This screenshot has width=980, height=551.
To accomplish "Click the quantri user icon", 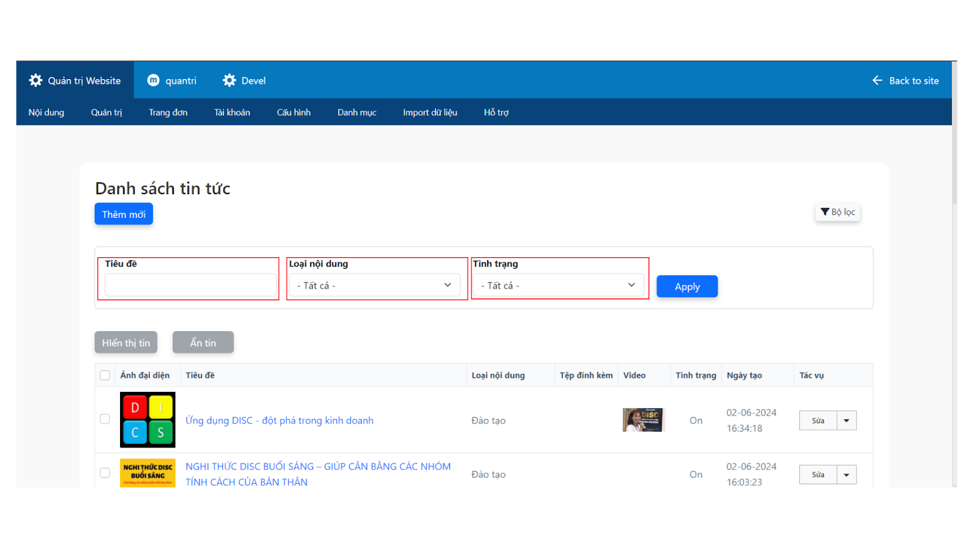I will (154, 80).
